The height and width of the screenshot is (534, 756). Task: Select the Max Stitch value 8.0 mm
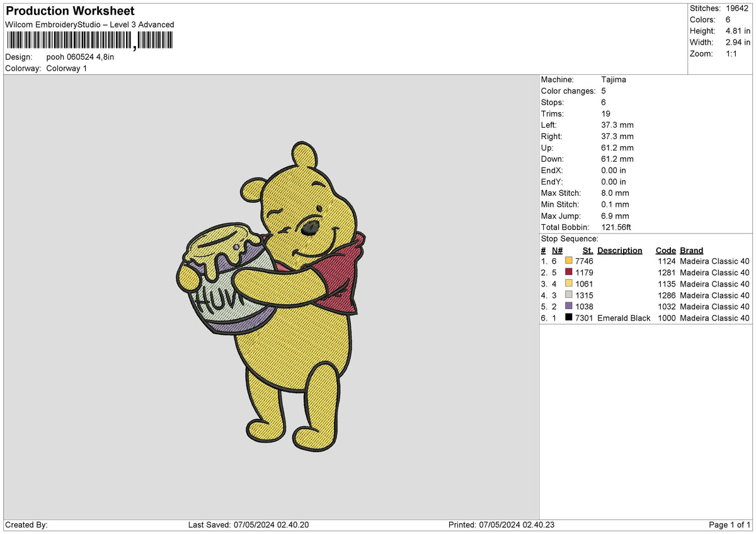(x=615, y=193)
